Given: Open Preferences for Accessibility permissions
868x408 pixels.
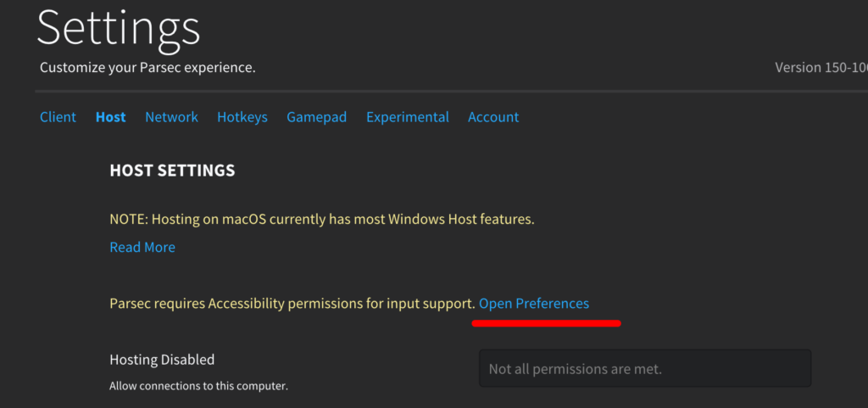Looking at the screenshot, I should 534,304.
